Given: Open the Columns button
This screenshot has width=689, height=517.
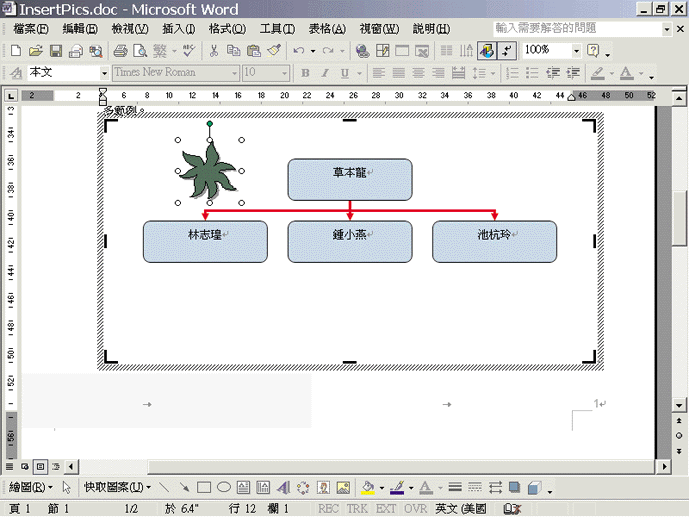Looking at the screenshot, I should click(x=446, y=51).
